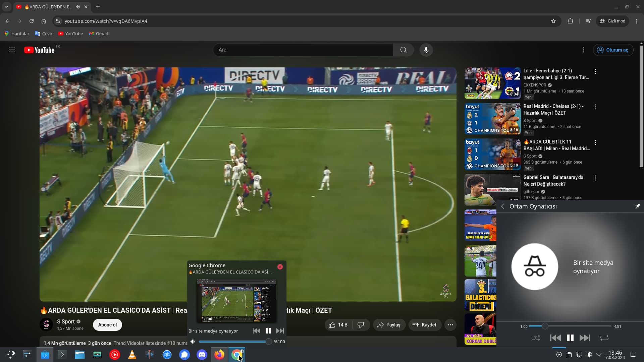644x362 pixels.
Task: Click the site info icon in address bar
Action: [x=58, y=21]
